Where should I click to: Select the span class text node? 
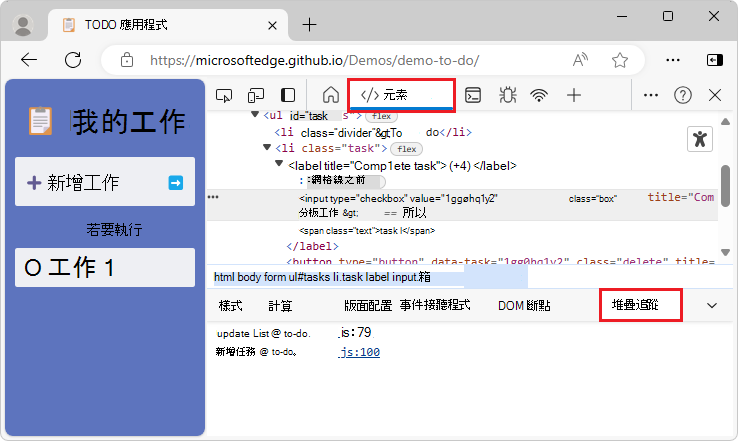[367, 231]
